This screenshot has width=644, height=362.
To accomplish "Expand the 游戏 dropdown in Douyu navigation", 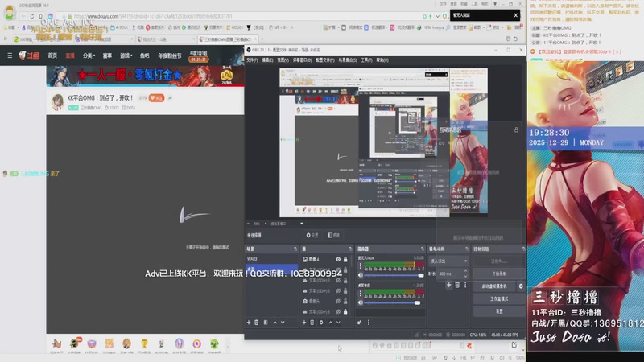I will [126, 56].
